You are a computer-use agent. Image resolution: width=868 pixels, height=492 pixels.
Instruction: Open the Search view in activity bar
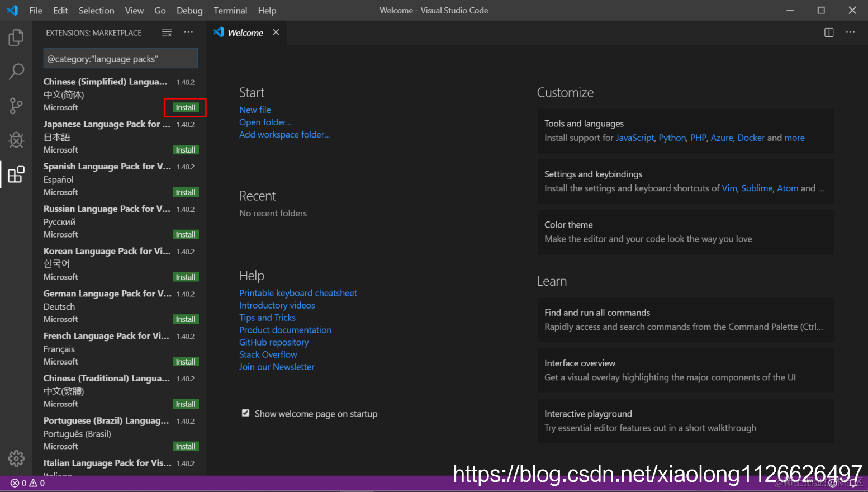point(16,72)
